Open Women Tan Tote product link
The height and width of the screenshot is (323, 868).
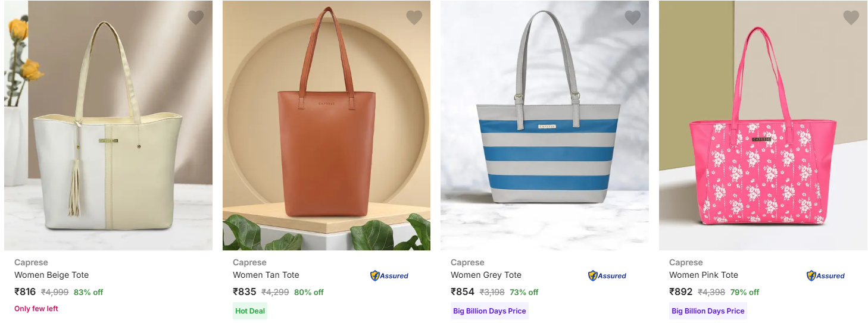[266, 275]
